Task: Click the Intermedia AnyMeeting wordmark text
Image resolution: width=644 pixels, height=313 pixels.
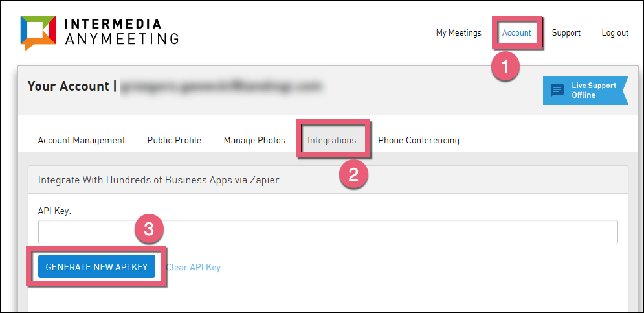Action: coord(122,32)
